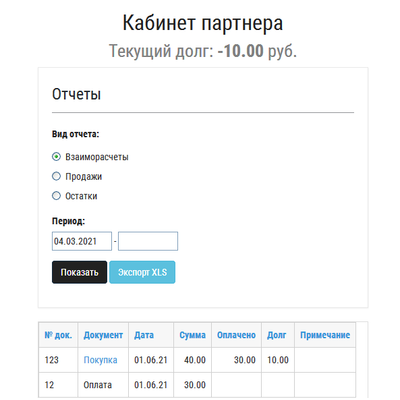Sort by the Примечание column header
Screen dimensions: 400x400
click(x=325, y=335)
